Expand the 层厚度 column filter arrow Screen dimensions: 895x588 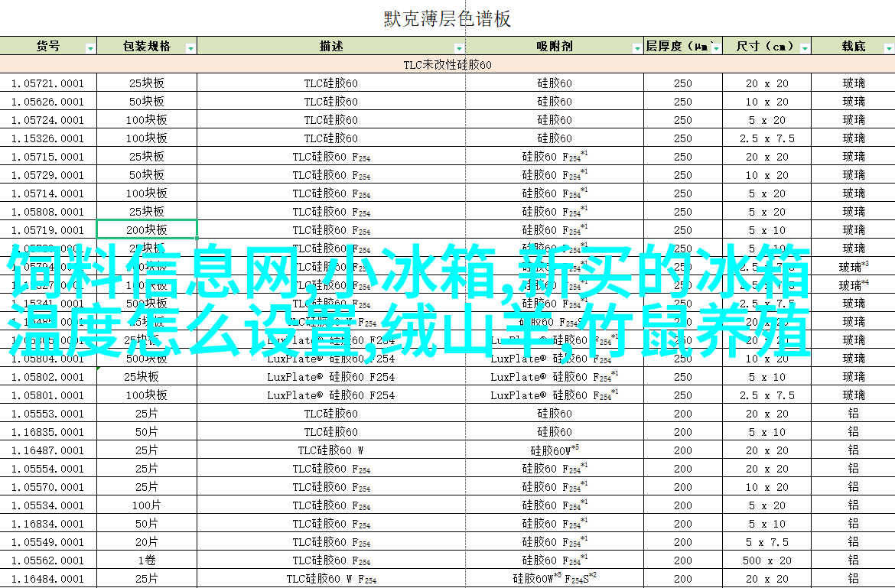[x=715, y=48]
